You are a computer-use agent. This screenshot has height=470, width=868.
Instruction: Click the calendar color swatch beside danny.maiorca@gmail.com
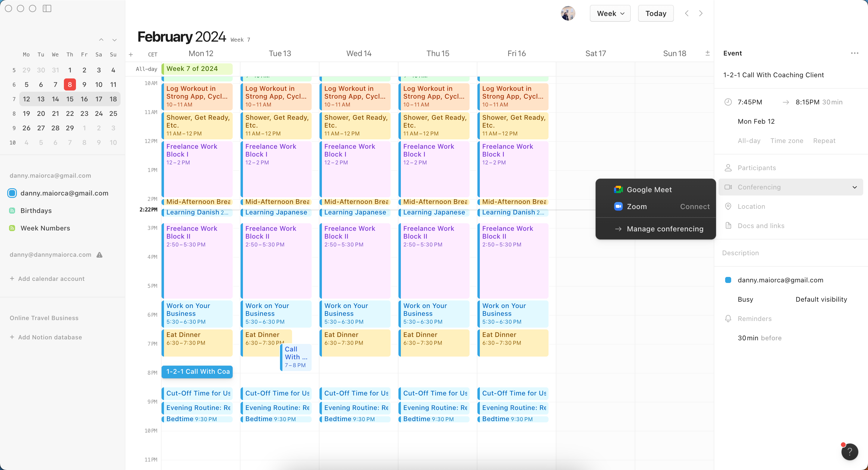click(12, 193)
